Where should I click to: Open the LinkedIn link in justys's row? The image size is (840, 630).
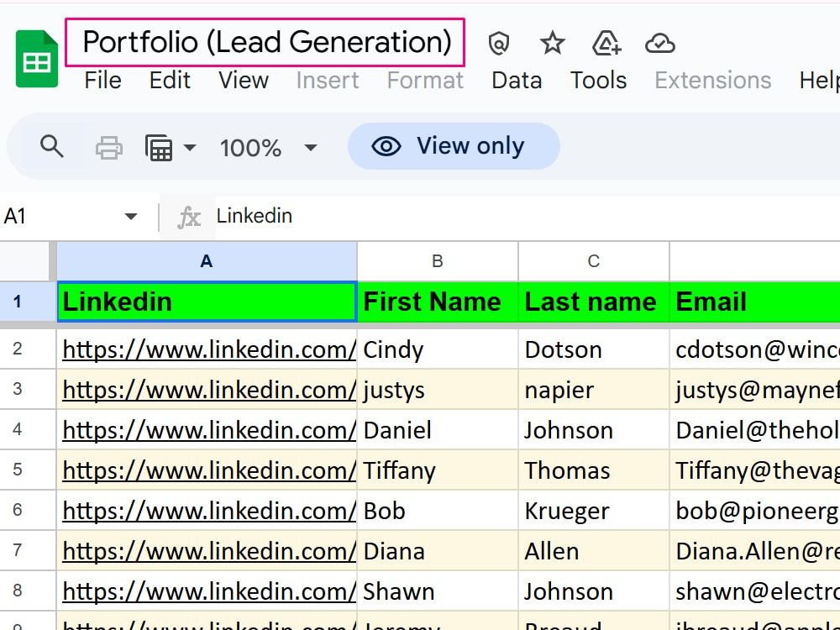pos(209,390)
